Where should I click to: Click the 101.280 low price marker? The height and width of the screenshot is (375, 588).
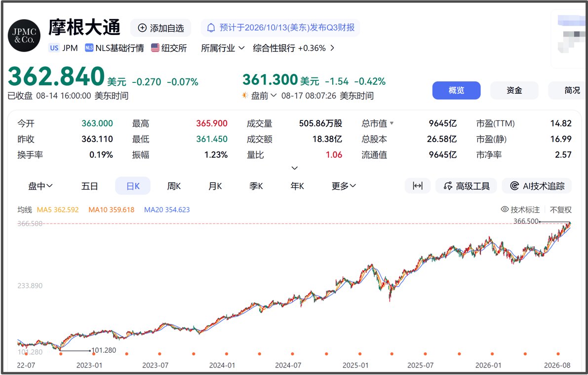click(x=104, y=350)
